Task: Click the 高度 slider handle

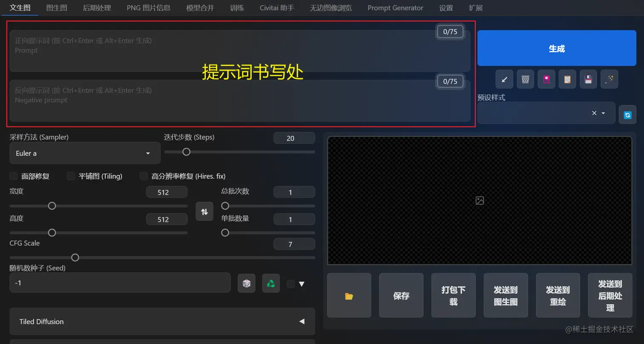Action: (52, 233)
